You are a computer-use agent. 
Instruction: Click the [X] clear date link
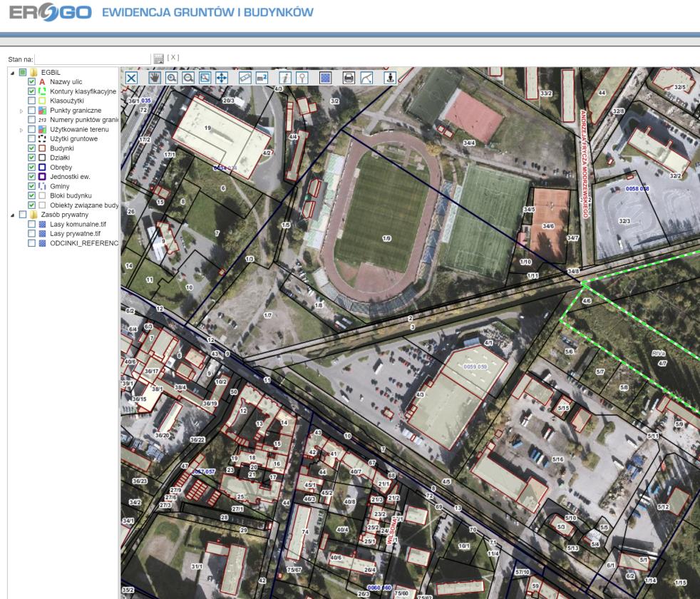[173, 58]
